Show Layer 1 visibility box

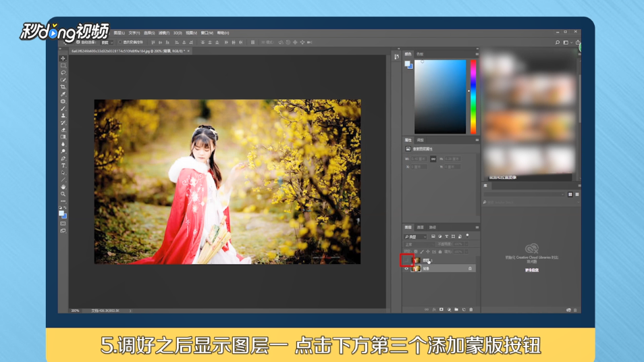coord(406,261)
